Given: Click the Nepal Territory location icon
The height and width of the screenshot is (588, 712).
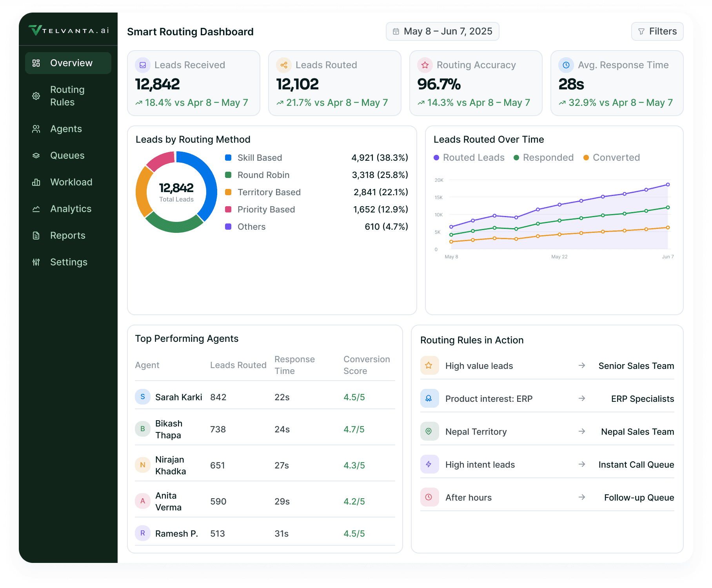Looking at the screenshot, I should (429, 431).
